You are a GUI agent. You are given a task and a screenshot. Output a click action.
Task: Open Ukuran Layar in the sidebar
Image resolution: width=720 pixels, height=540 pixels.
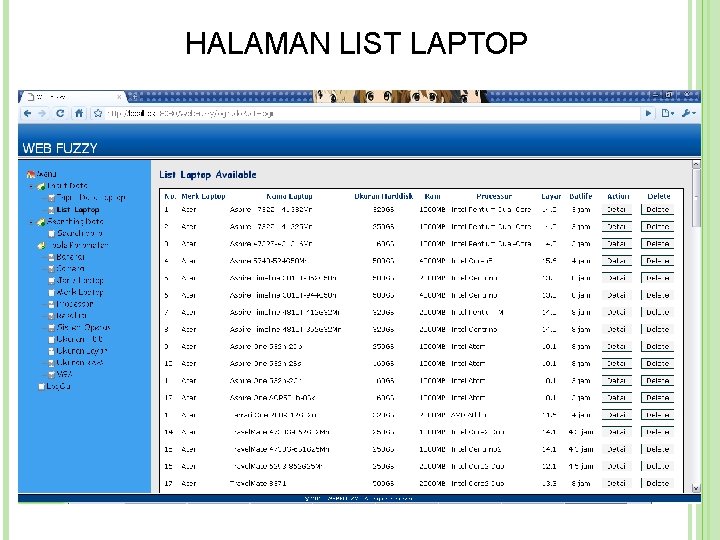82,351
